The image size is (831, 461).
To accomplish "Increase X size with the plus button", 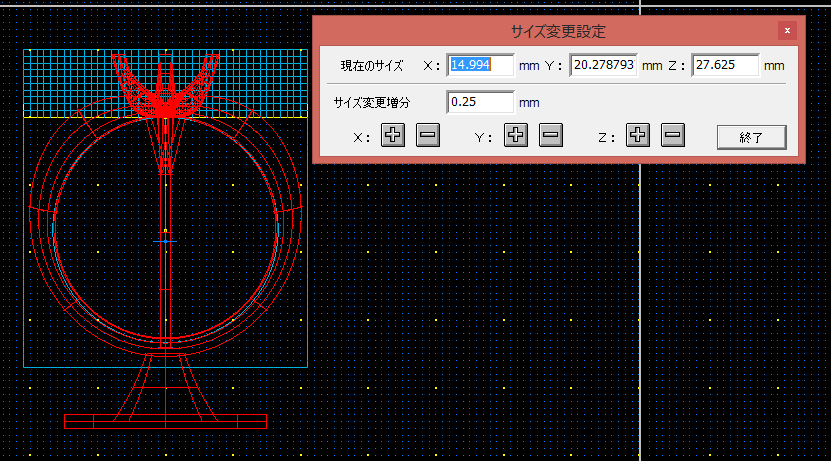I will click(x=393, y=136).
